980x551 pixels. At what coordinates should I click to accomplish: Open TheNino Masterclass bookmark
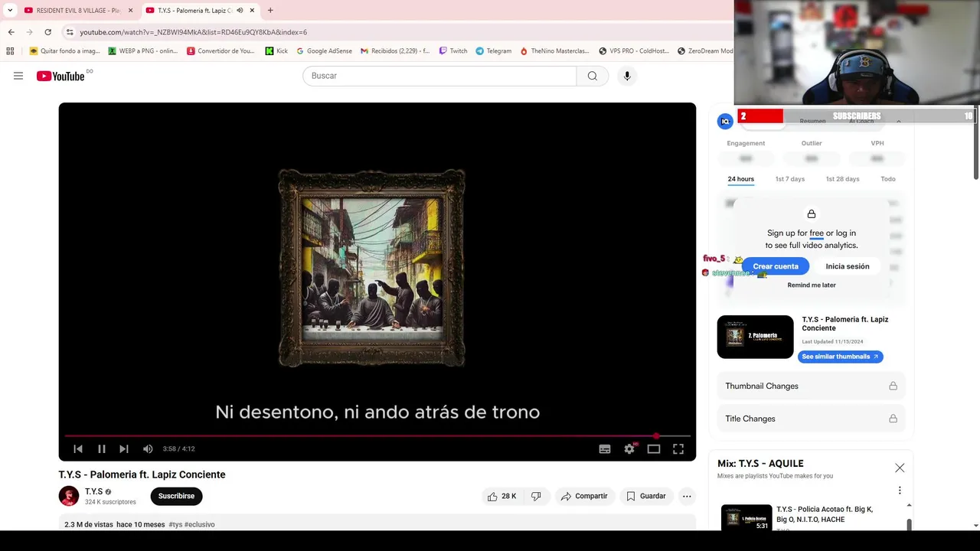click(554, 51)
